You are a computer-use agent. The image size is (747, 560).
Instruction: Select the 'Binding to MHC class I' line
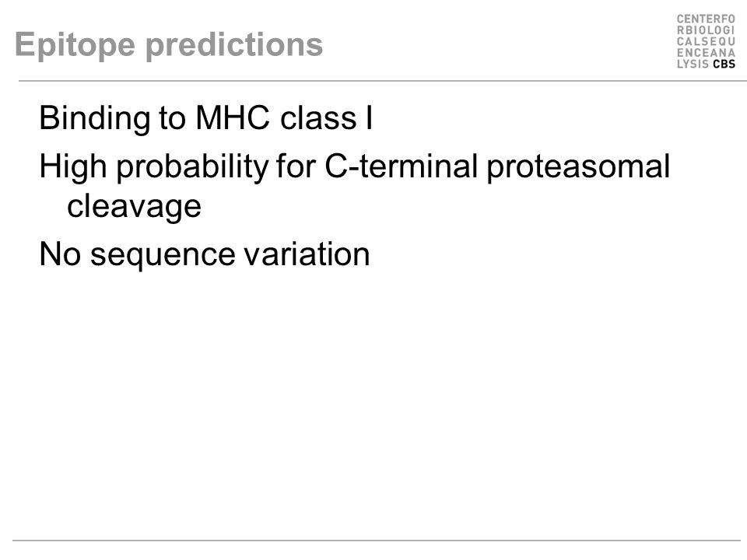(x=205, y=117)
